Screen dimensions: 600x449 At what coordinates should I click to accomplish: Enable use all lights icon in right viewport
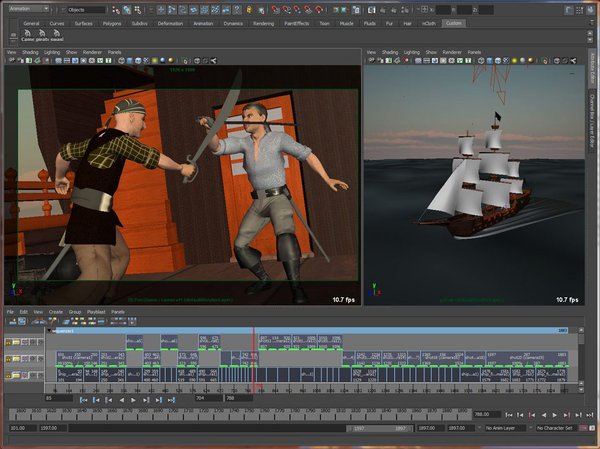pyautogui.click(x=514, y=60)
